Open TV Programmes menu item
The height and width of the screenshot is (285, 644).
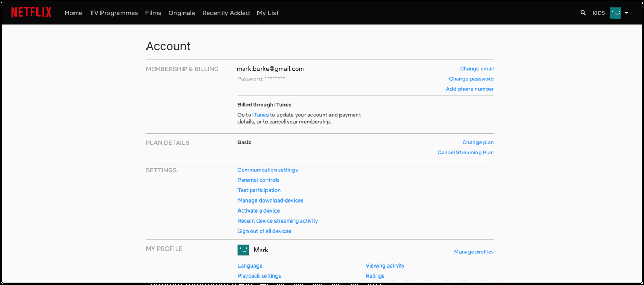pyautogui.click(x=114, y=13)
